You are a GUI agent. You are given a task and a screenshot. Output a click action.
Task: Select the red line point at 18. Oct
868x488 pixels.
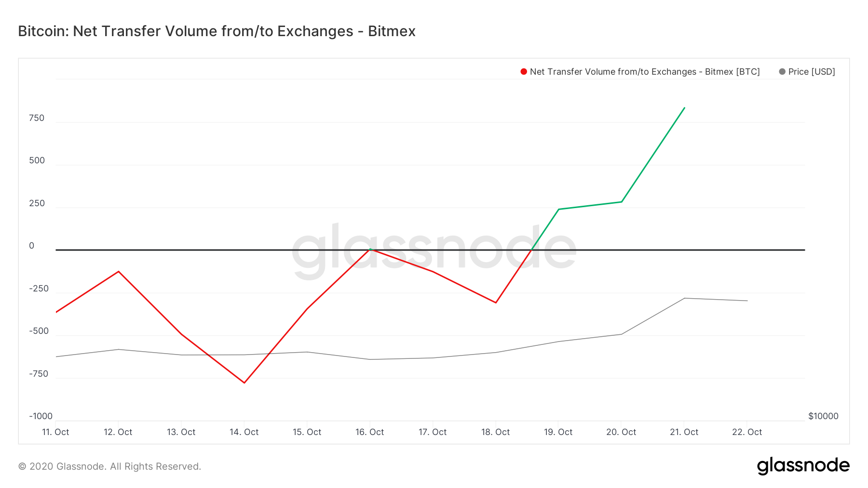(496, 303)
